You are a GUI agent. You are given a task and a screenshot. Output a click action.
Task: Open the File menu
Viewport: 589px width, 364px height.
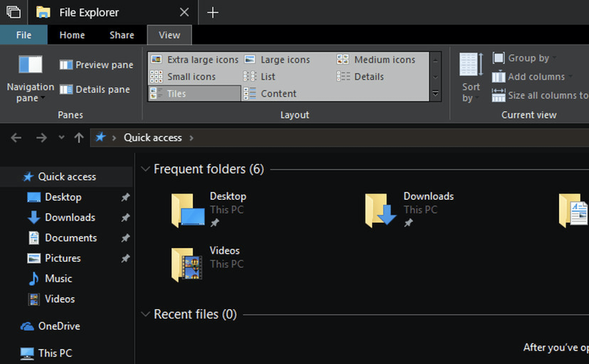[x=24, y=35]
